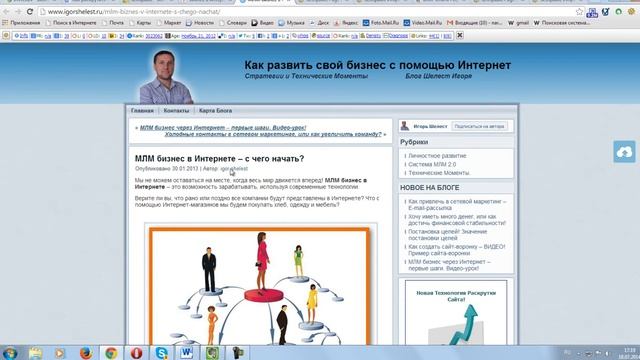Click the floating cloud upload icon
This screenshot has height=360, width=640.
(624, 152)
